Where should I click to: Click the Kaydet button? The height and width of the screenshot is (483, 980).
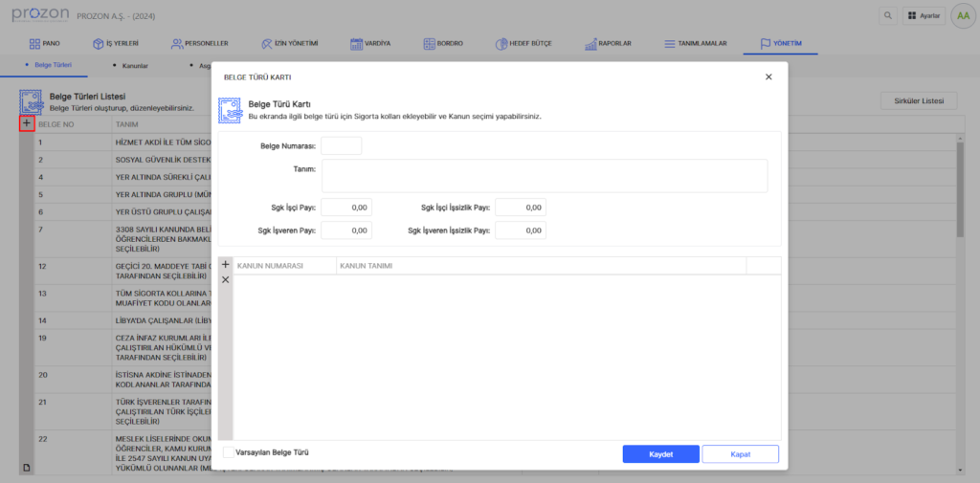pyautogui.click(x=660, y=453)
